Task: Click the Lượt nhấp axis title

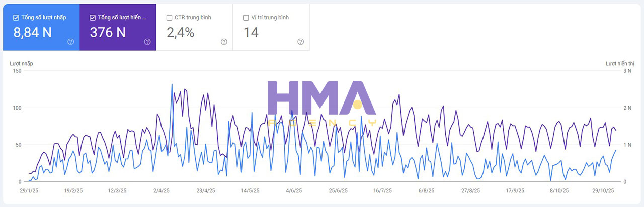Action: point(21,64)
